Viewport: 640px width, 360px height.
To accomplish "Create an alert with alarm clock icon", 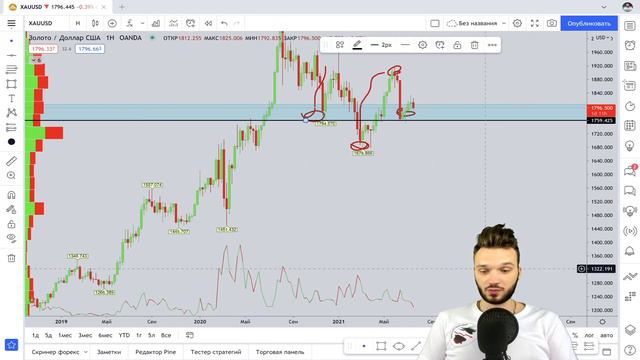I will coord(191,23).
